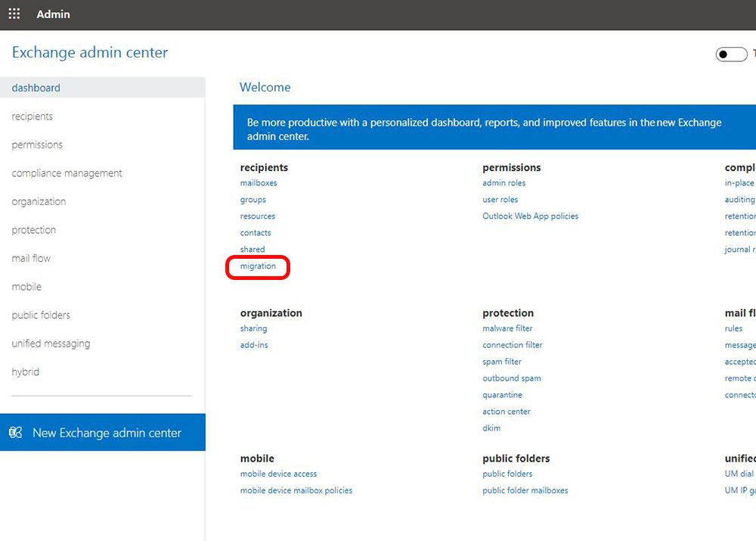Viewport: 756px width, 541px height.
Task: Open the add-ins link
Action: (254, 345)
